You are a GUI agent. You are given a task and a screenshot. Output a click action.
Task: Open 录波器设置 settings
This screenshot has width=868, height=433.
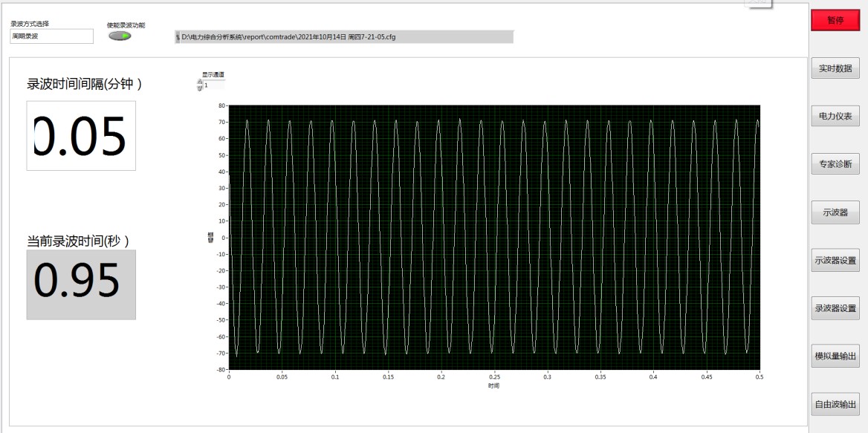pyautogui.click(x=835, y=308)
